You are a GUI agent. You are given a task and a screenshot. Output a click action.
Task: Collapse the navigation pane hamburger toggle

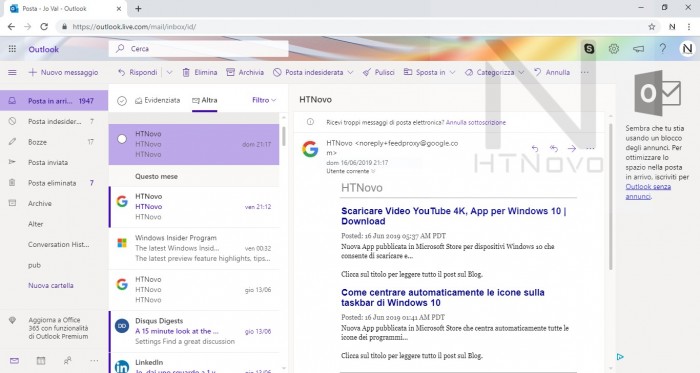point(12,72)
